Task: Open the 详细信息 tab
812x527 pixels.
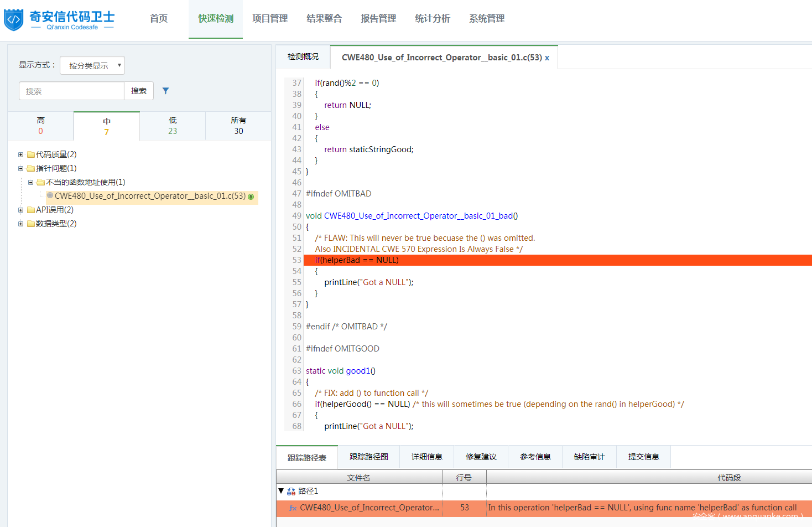Action: (x=427, y=457)
